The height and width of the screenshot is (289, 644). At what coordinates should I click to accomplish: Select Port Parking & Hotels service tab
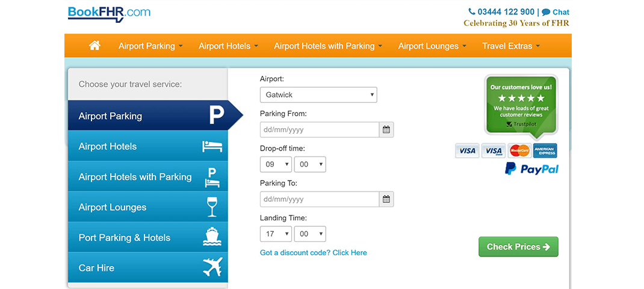pyautogui.click(x=147, y=238)
